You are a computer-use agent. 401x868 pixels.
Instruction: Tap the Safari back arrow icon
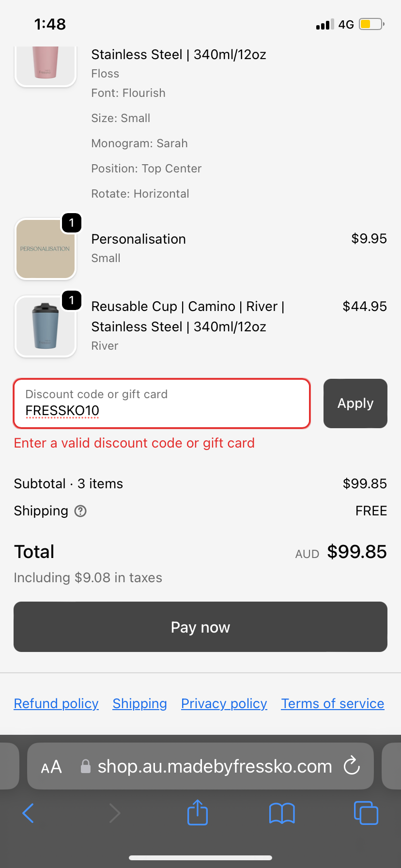coord(29,813)
